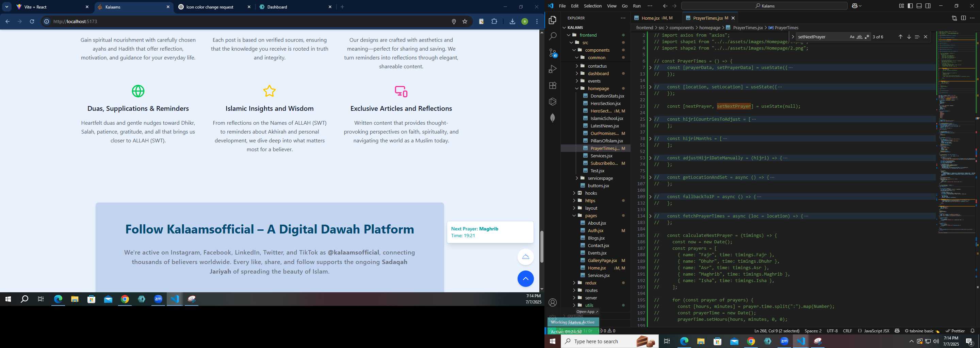Viewport: 980px width, 348px height.
Task: Open the Selection menu in VS Code
Action: pos(593,6)
